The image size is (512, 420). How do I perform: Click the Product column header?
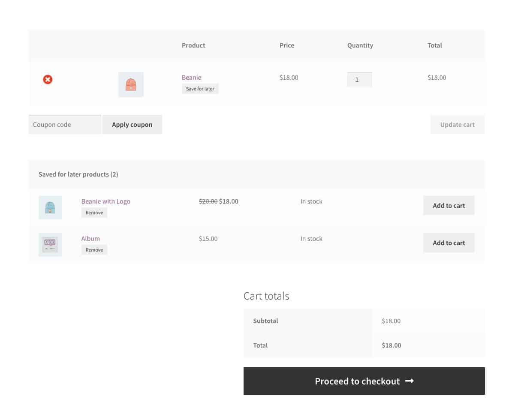193,45
